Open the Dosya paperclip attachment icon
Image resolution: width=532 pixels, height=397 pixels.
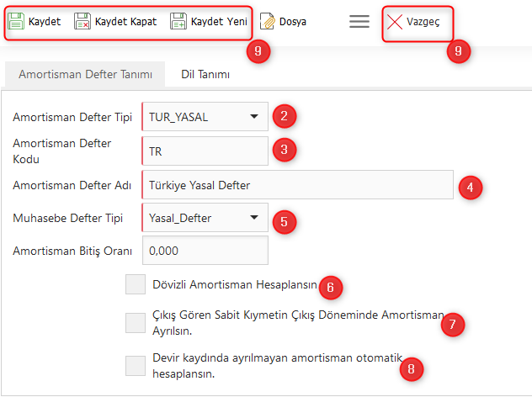(x=268, y=22)
